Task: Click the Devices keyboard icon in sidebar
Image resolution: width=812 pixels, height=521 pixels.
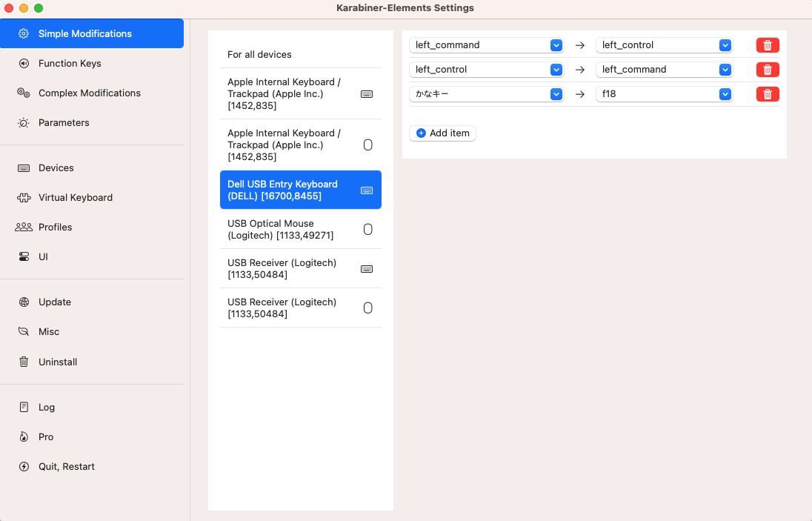Action: click(24, 167)
